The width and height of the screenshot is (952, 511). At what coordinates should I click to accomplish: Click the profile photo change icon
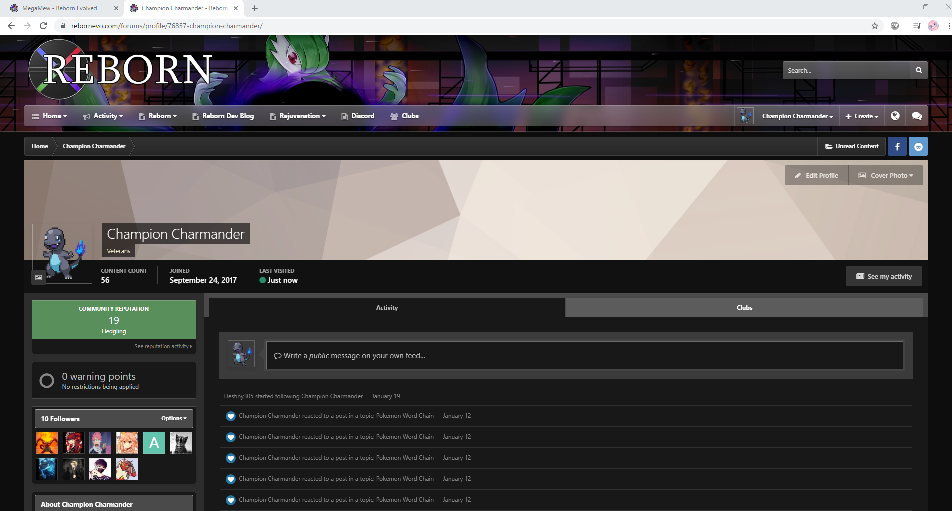click(38, 277)
